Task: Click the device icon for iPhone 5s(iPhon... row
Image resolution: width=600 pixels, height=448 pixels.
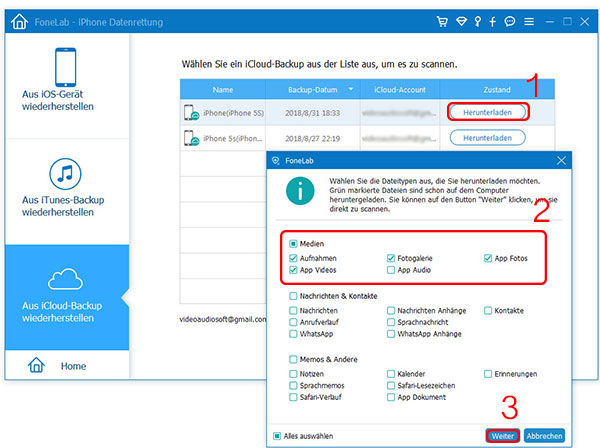Action: [191, 138]
